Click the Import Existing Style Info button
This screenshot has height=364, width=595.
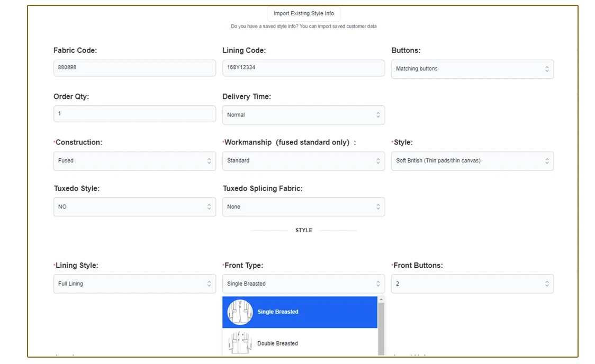(303, 14)
